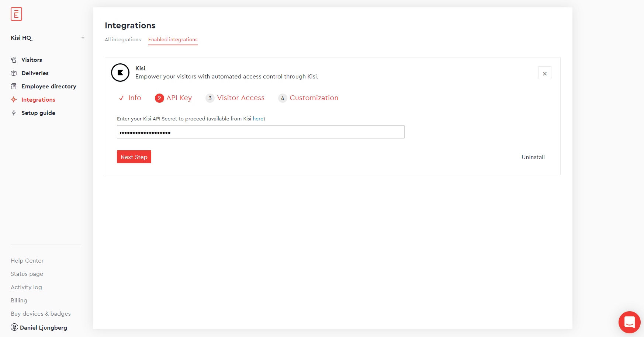The height and width of the screenshot is (337, 644).
Task: Focus the Kisi API Secret field
Action: point(261,132)
